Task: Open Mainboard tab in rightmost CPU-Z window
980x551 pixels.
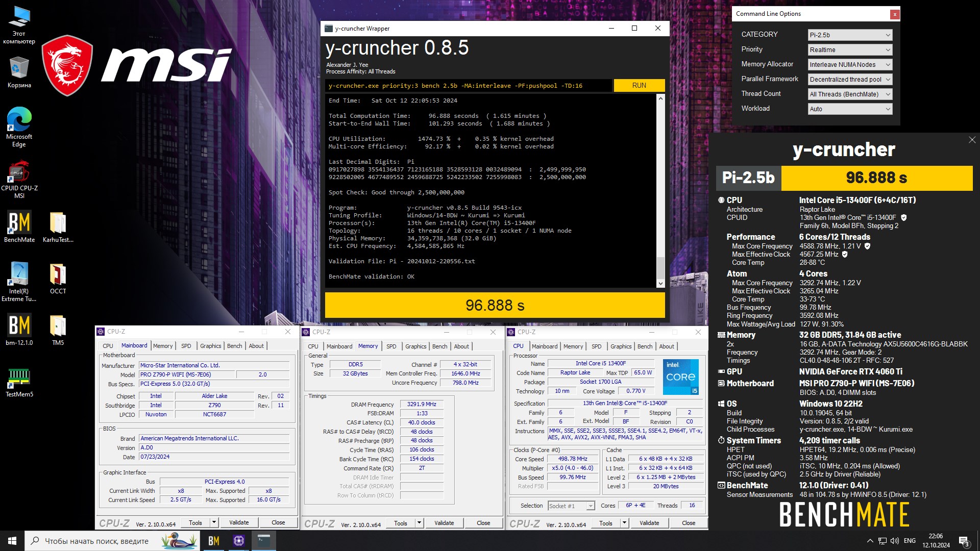Action: [545, 346]
